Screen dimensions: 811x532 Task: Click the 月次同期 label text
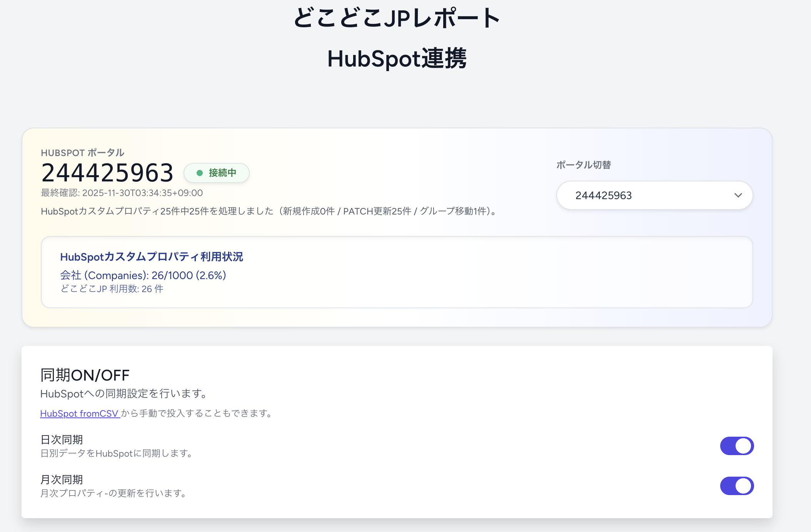click(x=62, y=479)
